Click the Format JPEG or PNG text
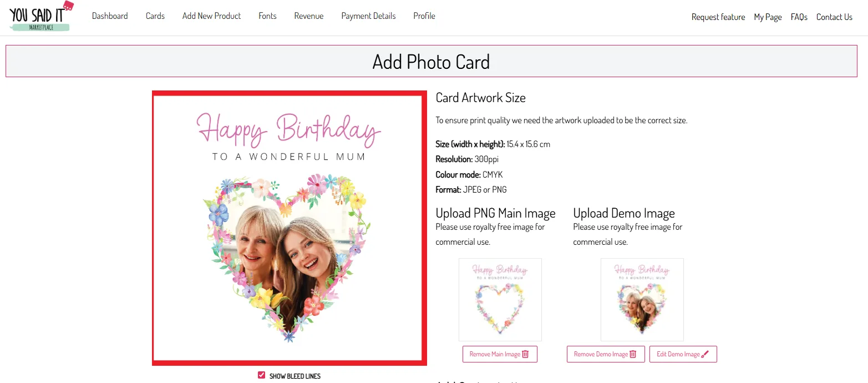 [x=471, y=189]
